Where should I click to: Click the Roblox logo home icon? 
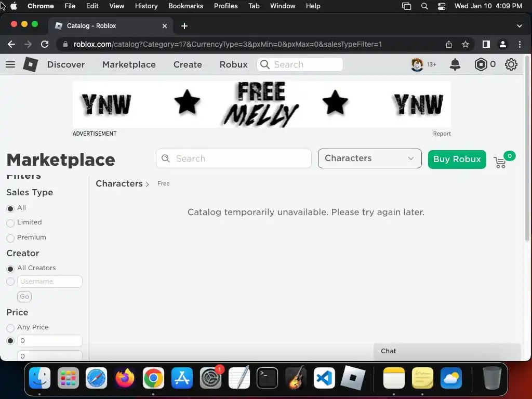coord(31,64)
